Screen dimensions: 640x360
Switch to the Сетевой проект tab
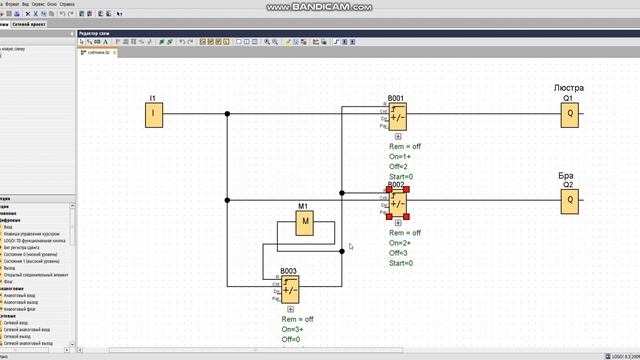pos(29,24)
